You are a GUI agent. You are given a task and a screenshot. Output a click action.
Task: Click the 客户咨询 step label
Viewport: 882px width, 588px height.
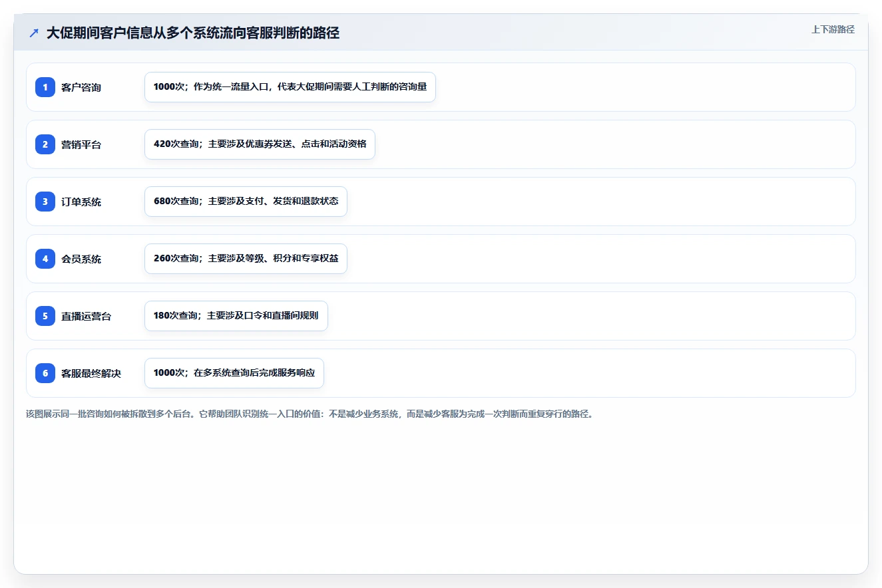[x=81, y=87]
